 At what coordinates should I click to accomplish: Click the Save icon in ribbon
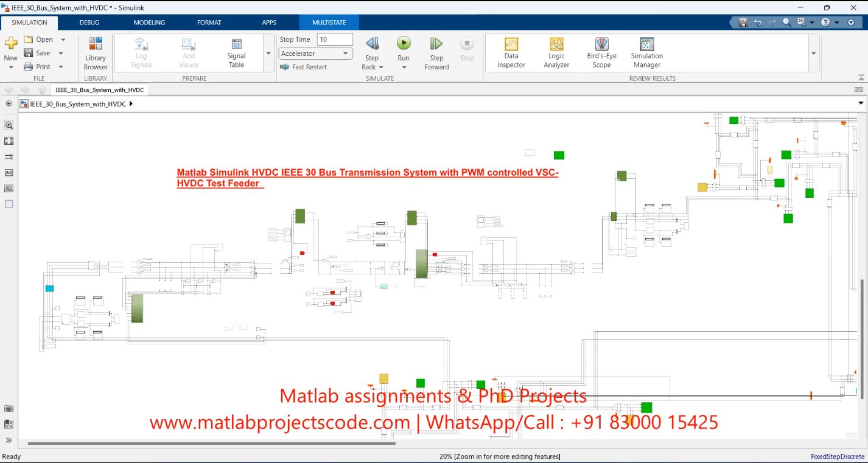tap(29, 53)
